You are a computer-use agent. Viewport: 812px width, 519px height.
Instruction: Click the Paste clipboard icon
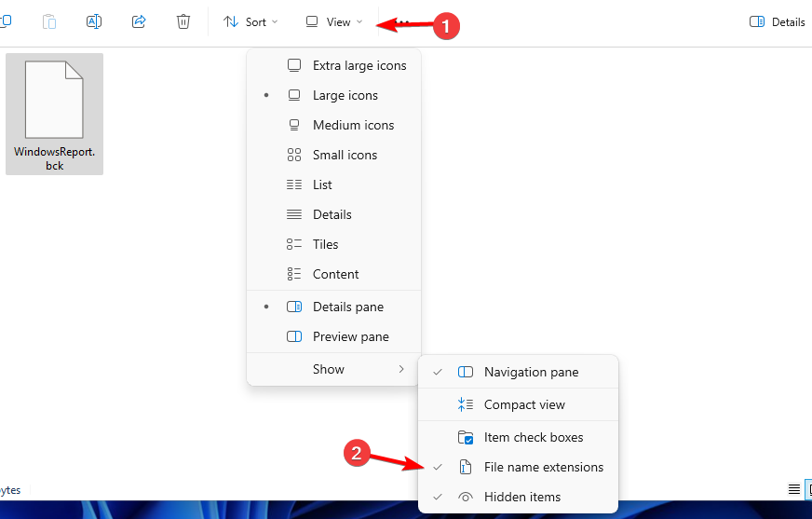click(48, 21)
